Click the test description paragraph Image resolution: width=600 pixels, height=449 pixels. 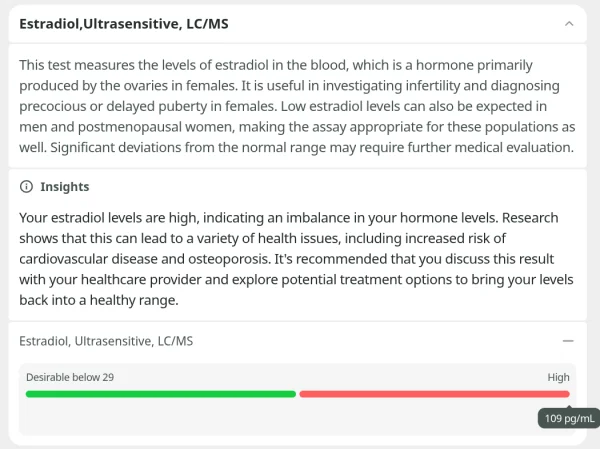tap(298, 107)
